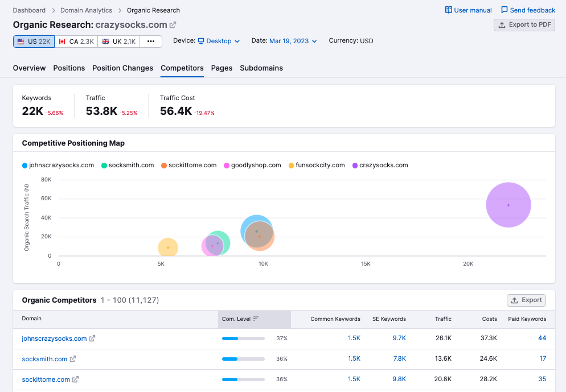Image resolution: width=566 pixels, height=392 pixels.
Task: Go to Dashboard breadcrumb
Action: tap(29, 10)
